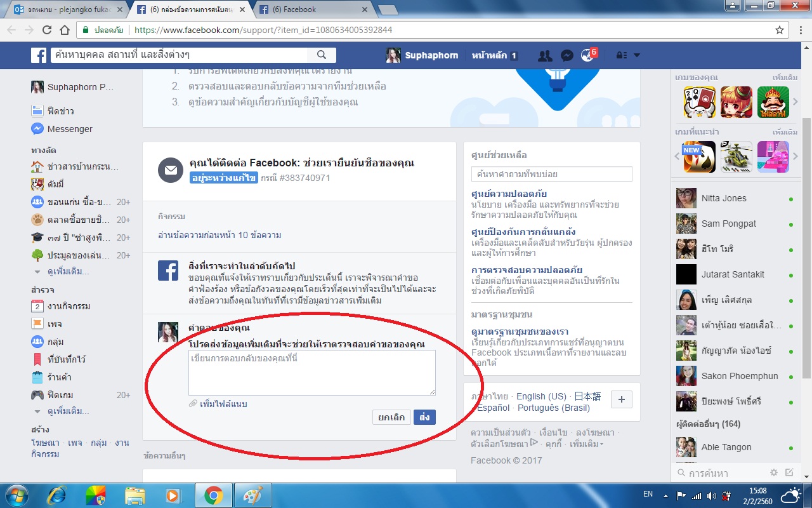
Task: Open ข่าวสารบ้านกระนวน shortcut
Action: (x=75, y=166)
